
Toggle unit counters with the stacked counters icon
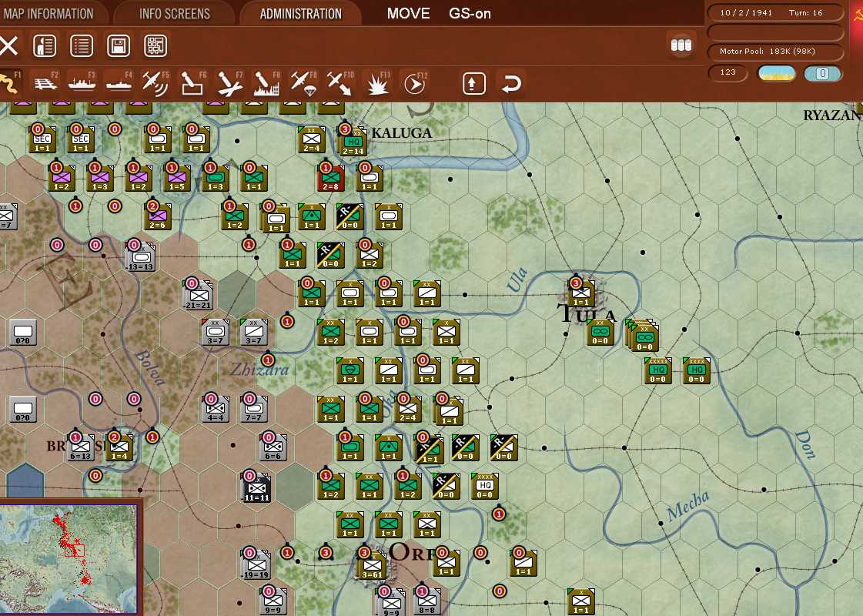tap(681, 45)
